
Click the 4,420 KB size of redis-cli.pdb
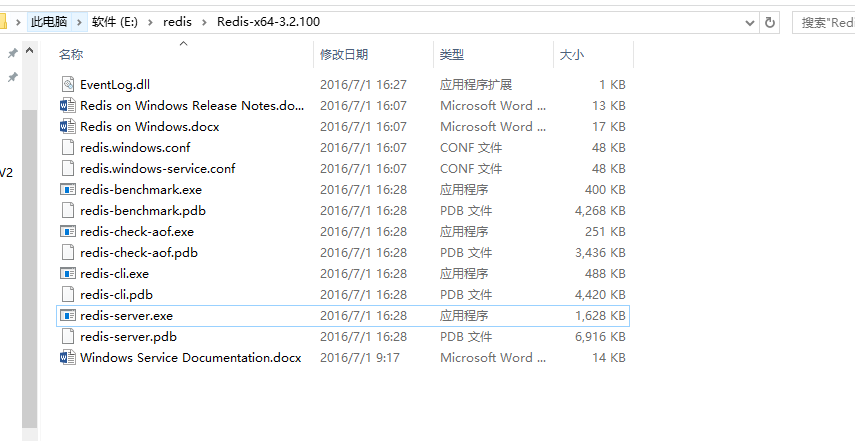600,294
